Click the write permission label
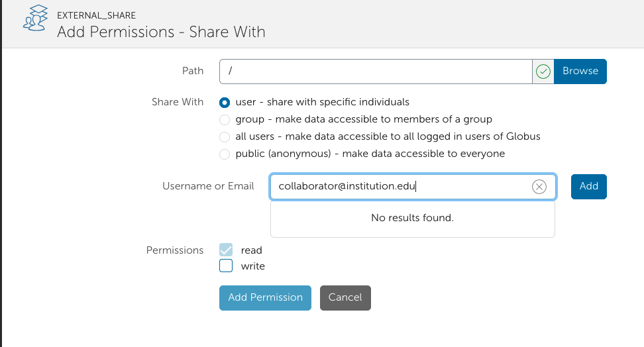 pos(253,266)
